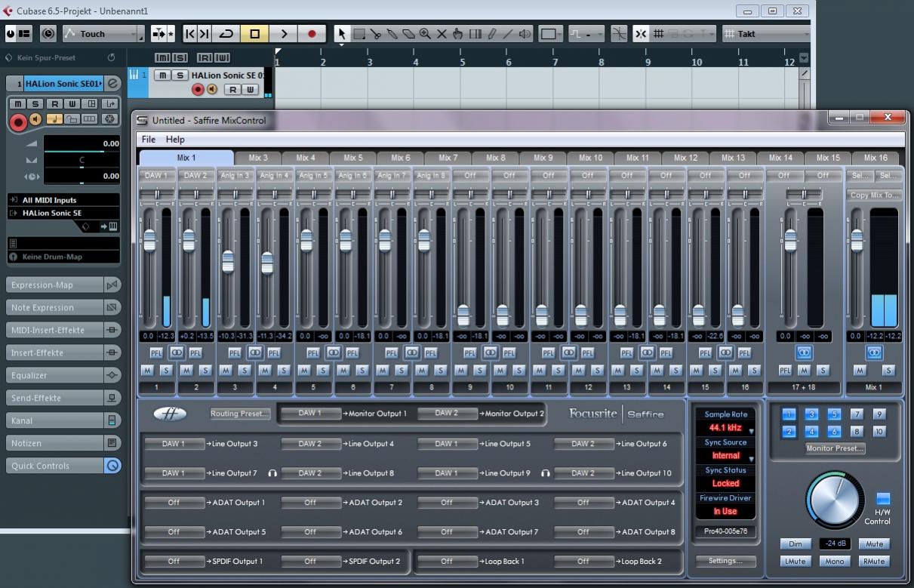The width and height of the screenshot is (914, 588).
Task: Click the Note Expression section icon
Action: [x=112, y=307]
